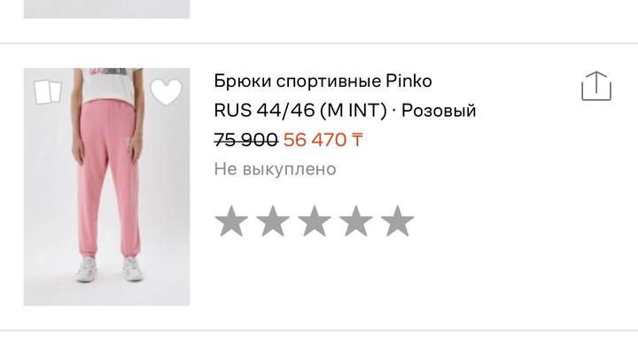
Task: Toggle the heart favorite on the pants photo
Action: (x=166, y=92)
